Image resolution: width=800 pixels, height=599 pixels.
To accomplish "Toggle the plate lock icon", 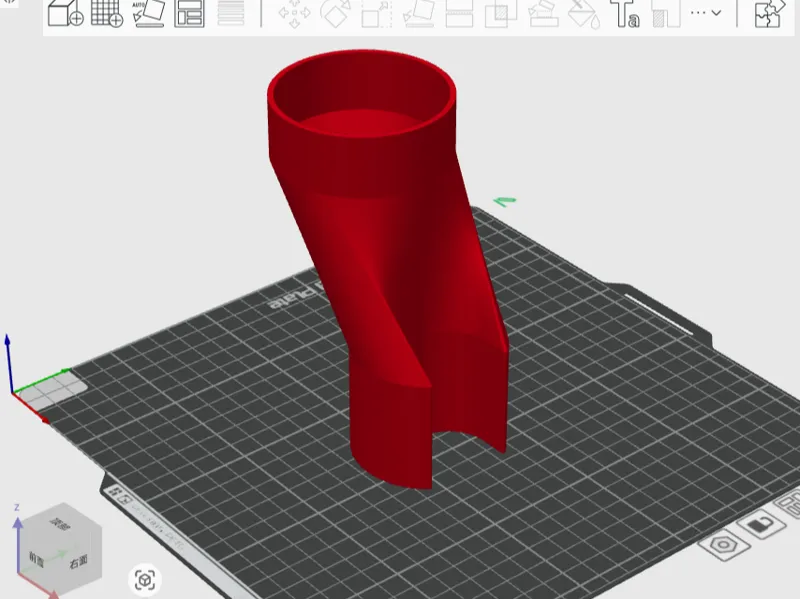I will coord(761,524).
